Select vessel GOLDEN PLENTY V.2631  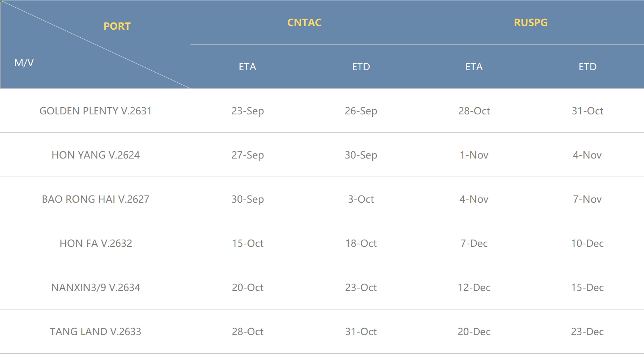click(x=96, y=111)
